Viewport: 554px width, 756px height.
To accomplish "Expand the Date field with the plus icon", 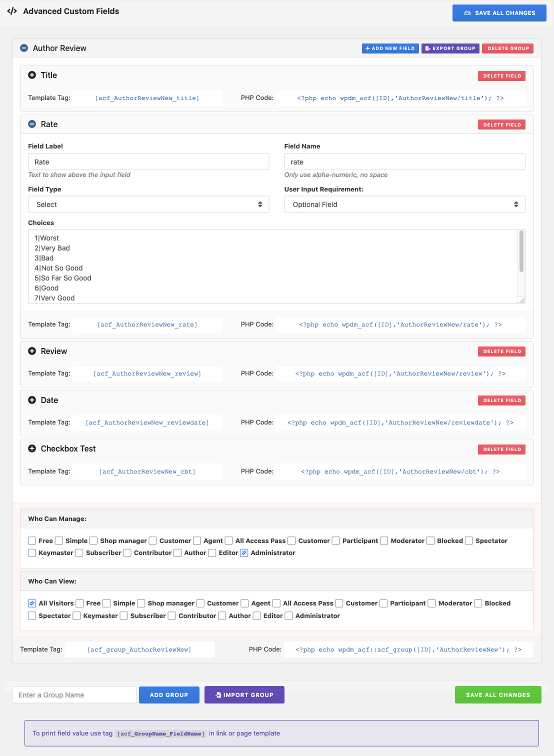I will [x=32, y=400].
